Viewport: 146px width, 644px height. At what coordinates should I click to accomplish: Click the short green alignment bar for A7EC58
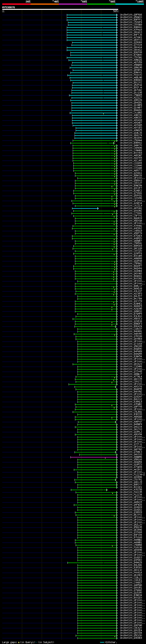click(x=89, y=490)
